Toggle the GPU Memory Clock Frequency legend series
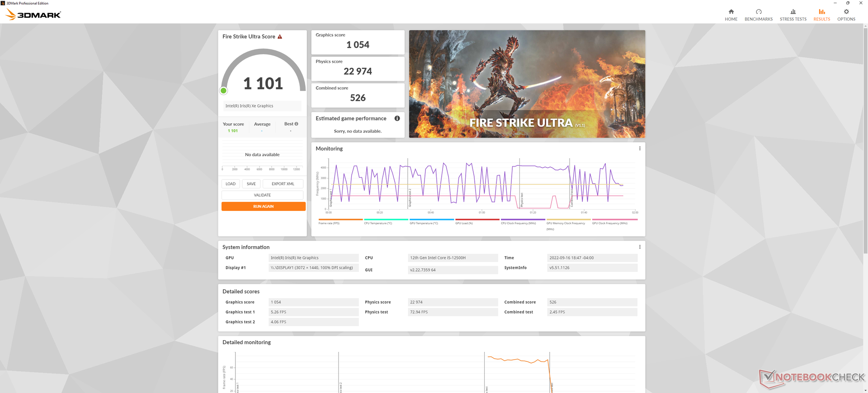Screen dimensions: 868x393 (x=569, y=225)
